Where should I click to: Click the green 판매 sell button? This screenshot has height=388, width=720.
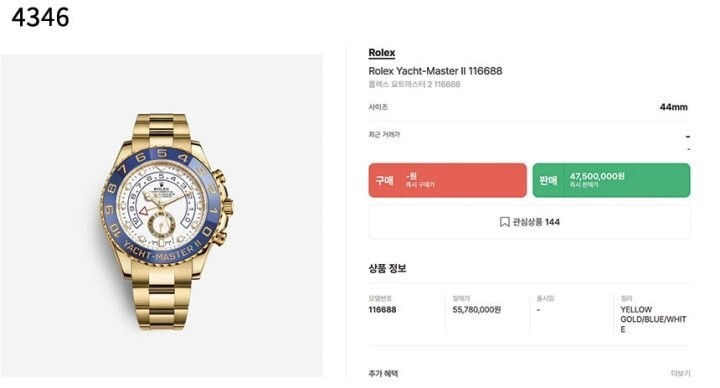(x=611, y=180)
